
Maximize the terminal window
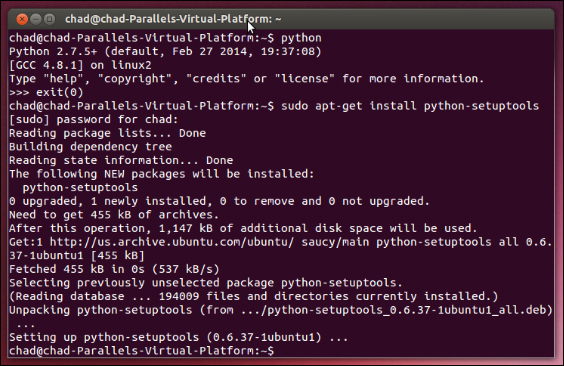click(49, 19)
